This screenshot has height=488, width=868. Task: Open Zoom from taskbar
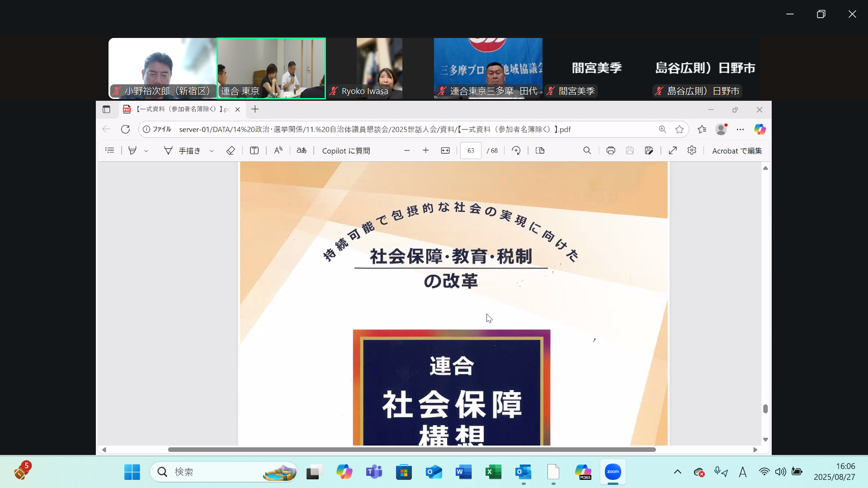(x=613, y=472)
